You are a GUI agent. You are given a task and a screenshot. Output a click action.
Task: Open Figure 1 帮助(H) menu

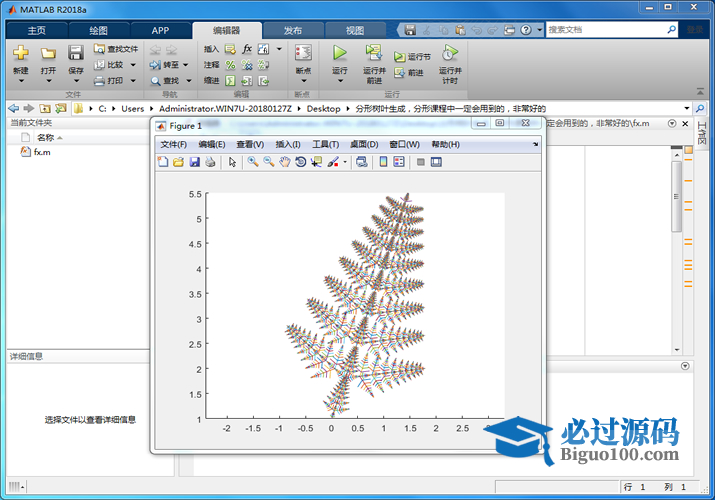pos(445,144)
